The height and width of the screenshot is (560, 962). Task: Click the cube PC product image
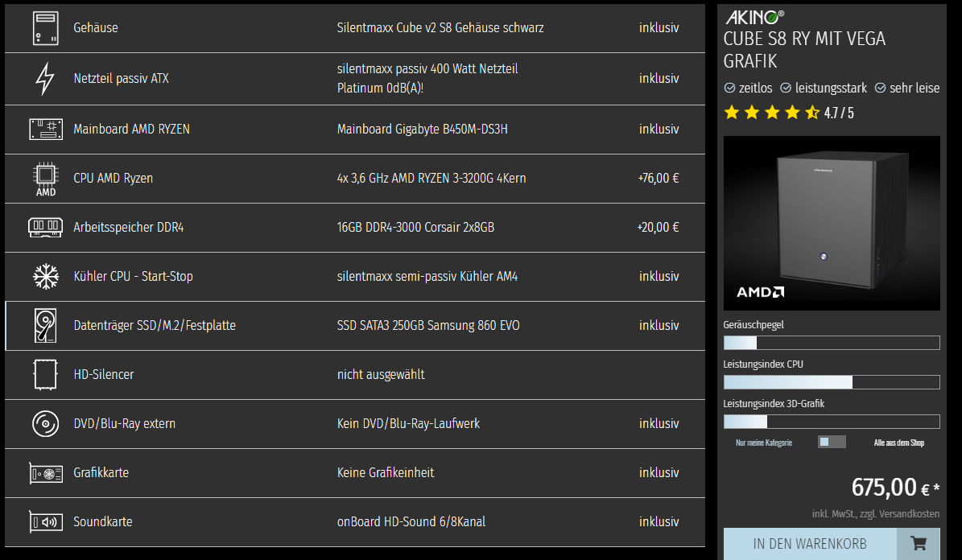(x=832, y=223)
